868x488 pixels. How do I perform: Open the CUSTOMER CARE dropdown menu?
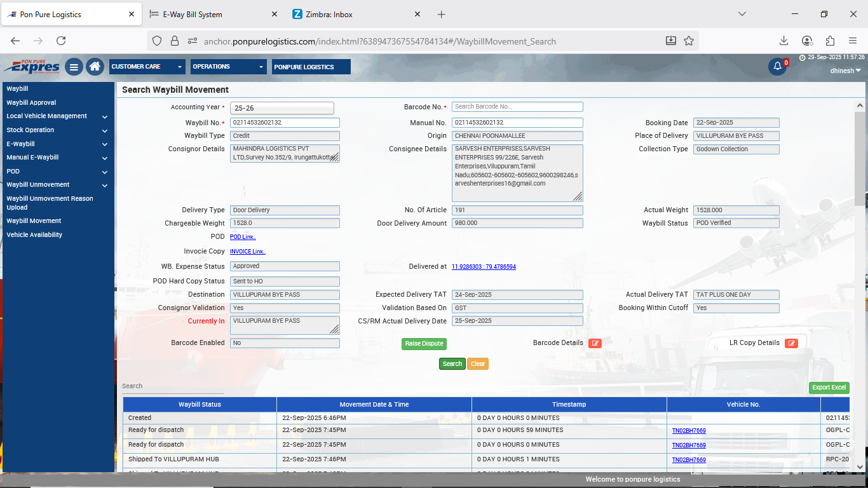pos(147,67)
